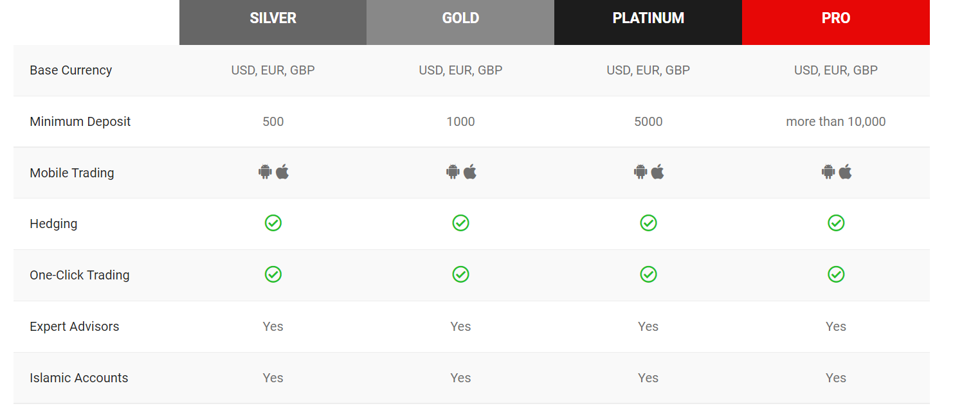Screen dimensions: 980x415
Task: Select the GOLD account header
Action: 460,22
